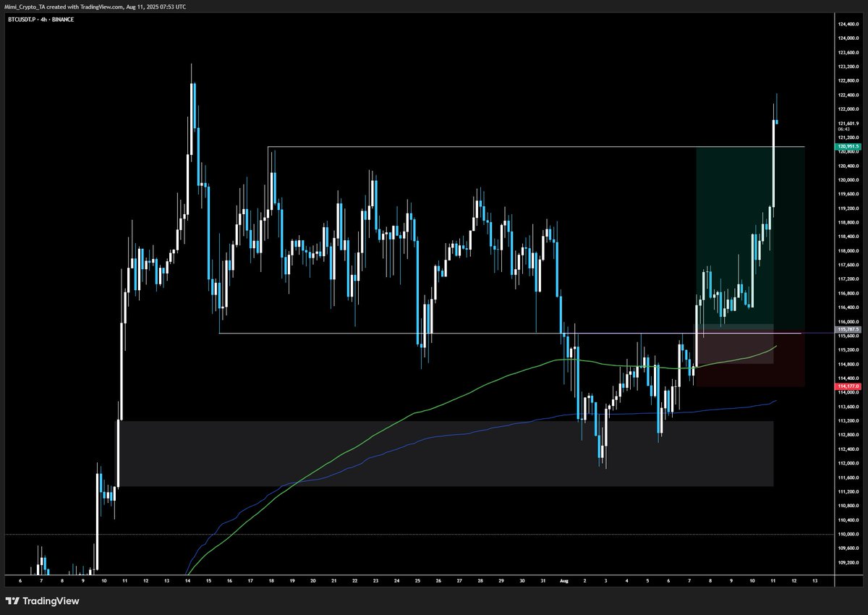Click the 124,400.0 price axis label

847,25
